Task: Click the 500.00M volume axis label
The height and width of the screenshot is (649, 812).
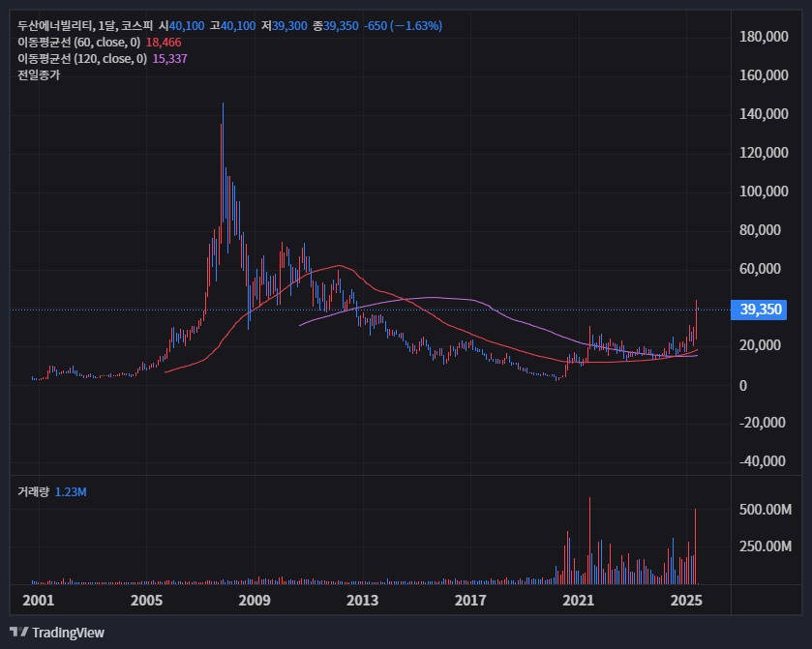Action: [766, 510]
